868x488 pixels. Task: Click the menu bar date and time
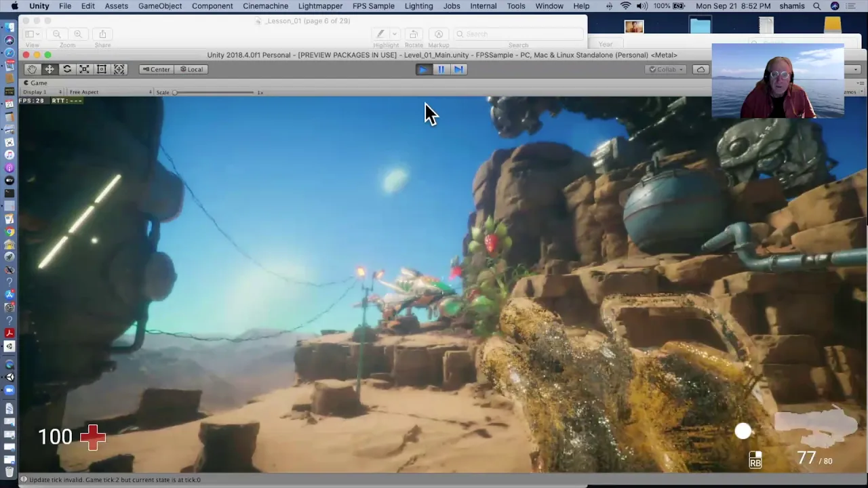click(734, 6)
